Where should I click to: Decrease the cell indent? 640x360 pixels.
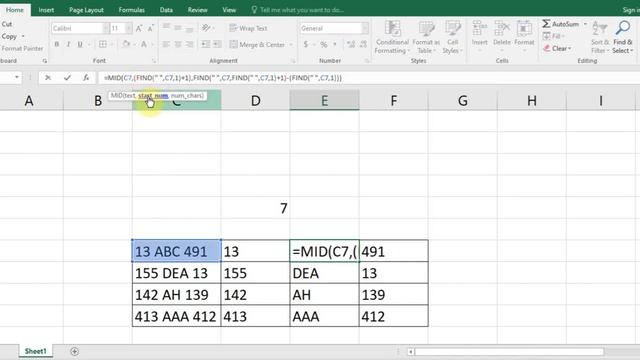click(x=206, y=44)
